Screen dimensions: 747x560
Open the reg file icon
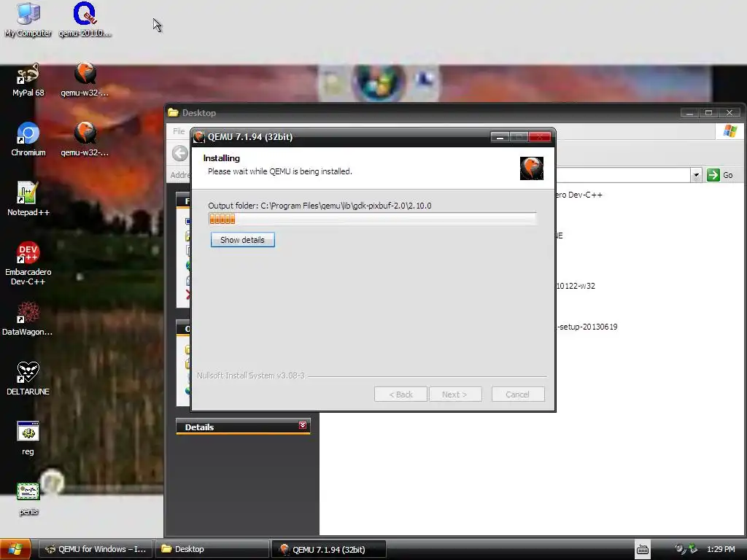[x=28, y=438]
